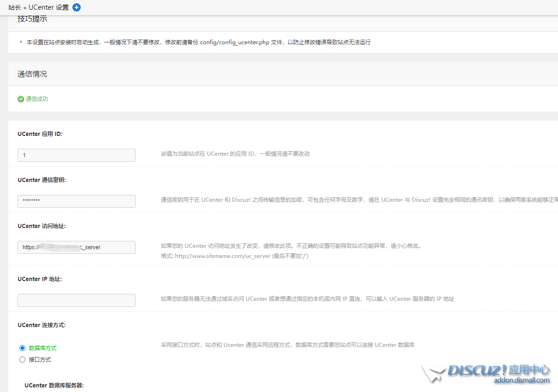Click the blue plus icon beside UCenter 设置
This screenshot has height=392, width=558.
pos(77,7)
